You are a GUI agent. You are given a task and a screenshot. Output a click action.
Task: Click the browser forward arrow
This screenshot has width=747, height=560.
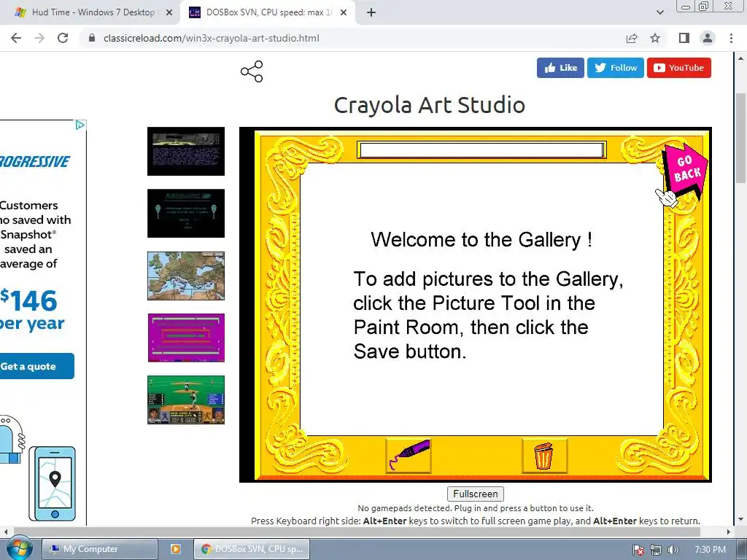[x=39, y=38]
